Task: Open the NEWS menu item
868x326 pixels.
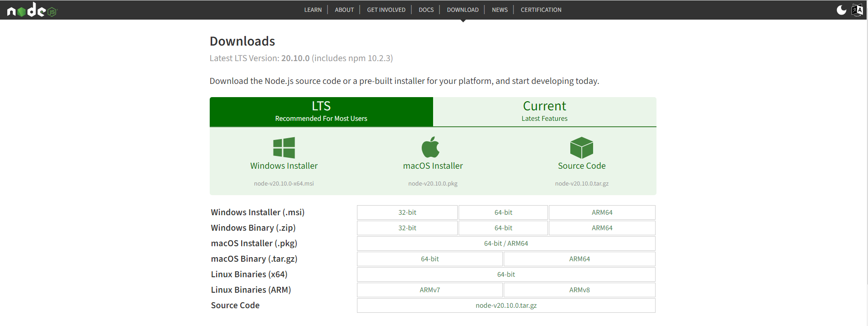Action: click(x=500, y=10)
